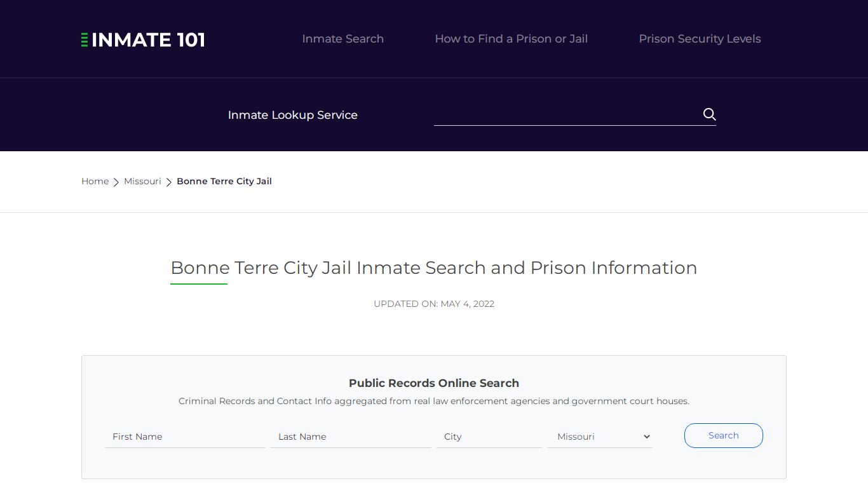Select the Criminal Records and Contact Info description

coord(434,401)
